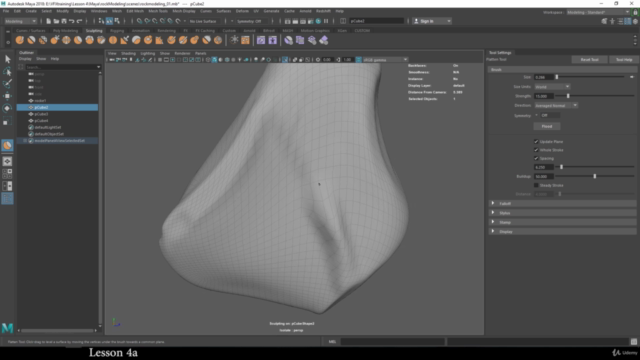Image resolution: width=640 pixels, height=360 pixels.
Task: Uncheck the Whole Stroke checkbox
Action: point(536,150)
